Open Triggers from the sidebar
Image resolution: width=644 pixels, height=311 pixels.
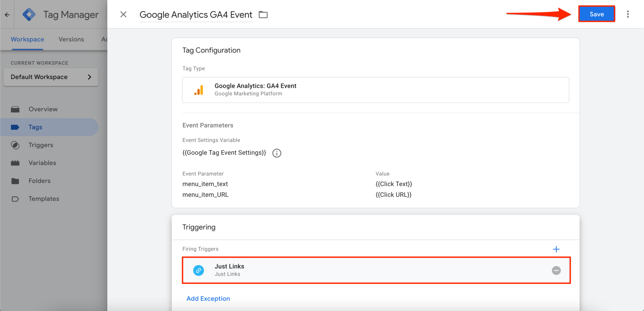click(41, 145)
